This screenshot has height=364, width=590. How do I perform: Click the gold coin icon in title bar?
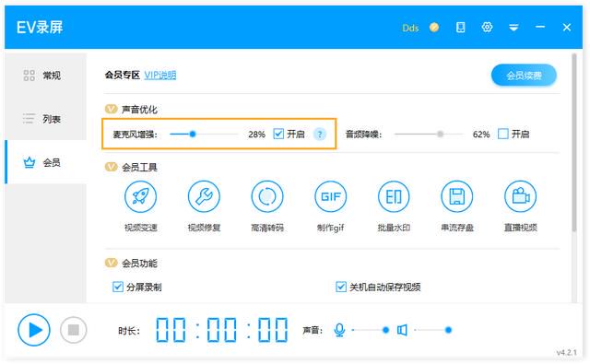coord(434,27)
